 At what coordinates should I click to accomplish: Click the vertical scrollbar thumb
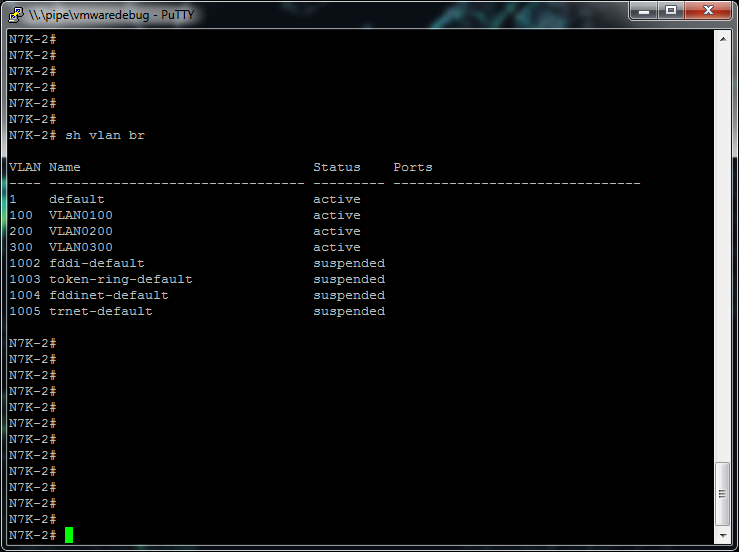(x=723, y=494)
